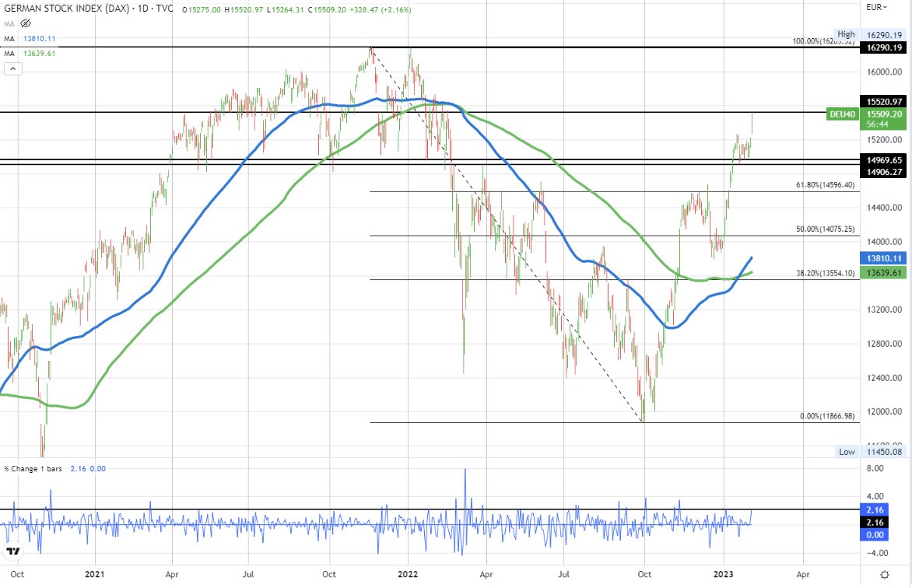
Task: Click the 16000.00 price scale value
Action: [x=885, y=72]
